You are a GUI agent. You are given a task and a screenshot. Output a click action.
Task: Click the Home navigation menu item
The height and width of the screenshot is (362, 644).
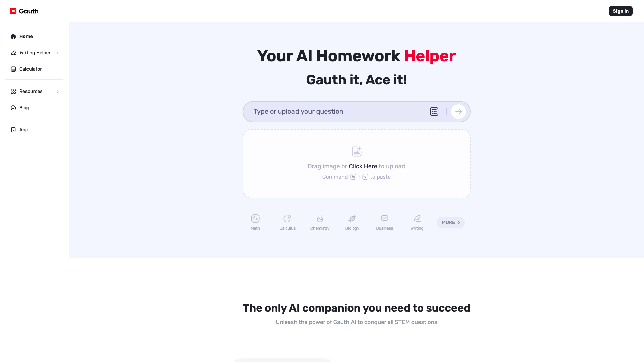26,36
